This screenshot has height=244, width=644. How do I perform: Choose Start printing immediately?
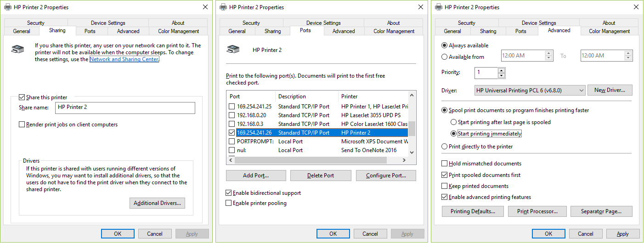pos(454,134)
